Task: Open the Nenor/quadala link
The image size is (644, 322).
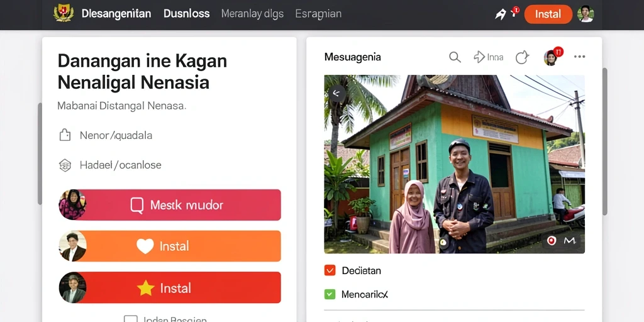Action: [x=116, y=136]
